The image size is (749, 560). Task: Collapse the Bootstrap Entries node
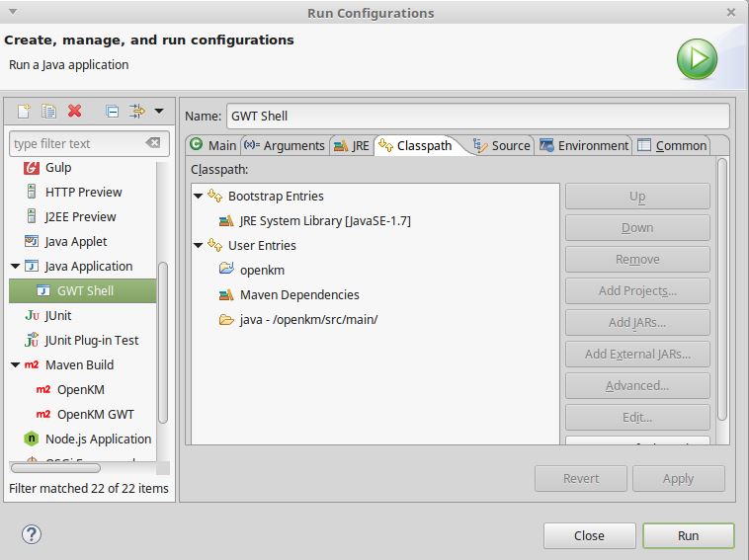(x=199, y=197)
